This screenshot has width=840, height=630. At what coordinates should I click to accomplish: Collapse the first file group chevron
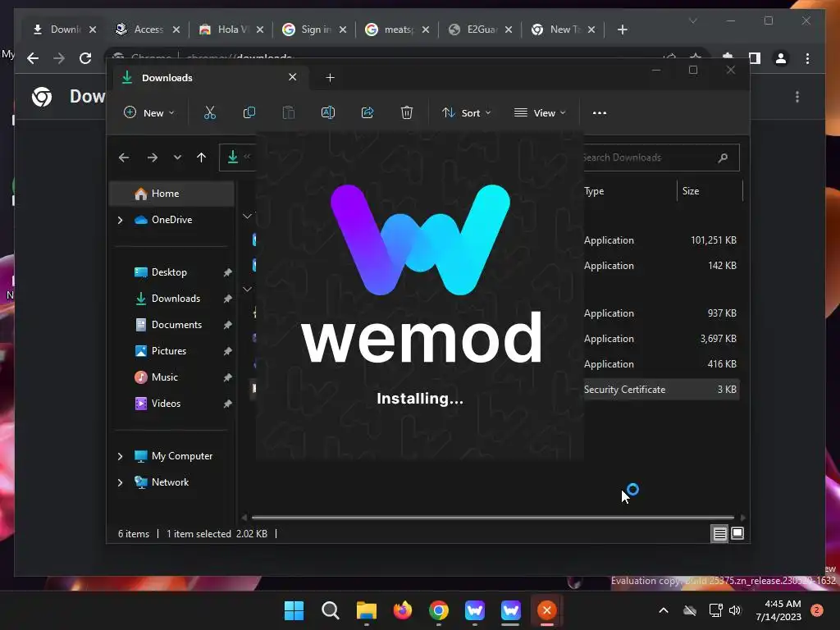click(x=247, y=216)
